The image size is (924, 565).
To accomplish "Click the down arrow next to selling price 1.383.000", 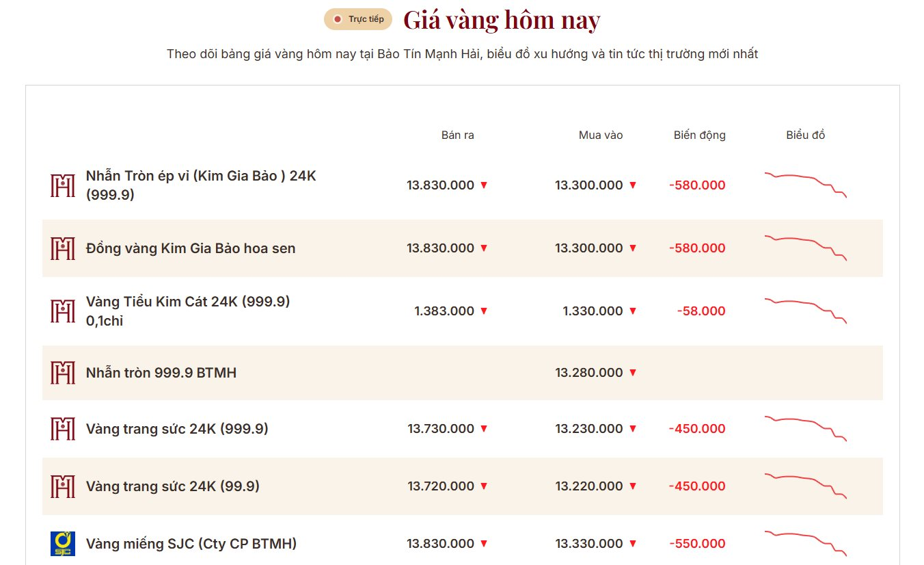I will (x=484, y=311).
